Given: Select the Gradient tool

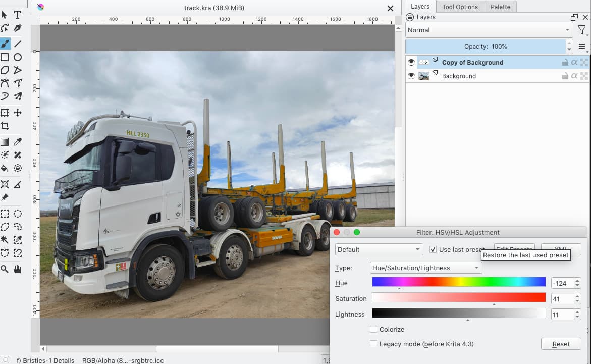Looking at the screenshot, I should pos(5,142).
